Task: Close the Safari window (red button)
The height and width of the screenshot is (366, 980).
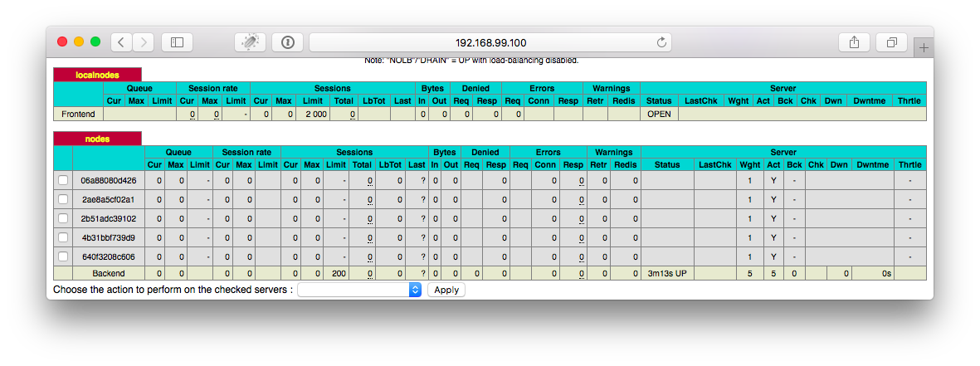Action: [62, 41]
